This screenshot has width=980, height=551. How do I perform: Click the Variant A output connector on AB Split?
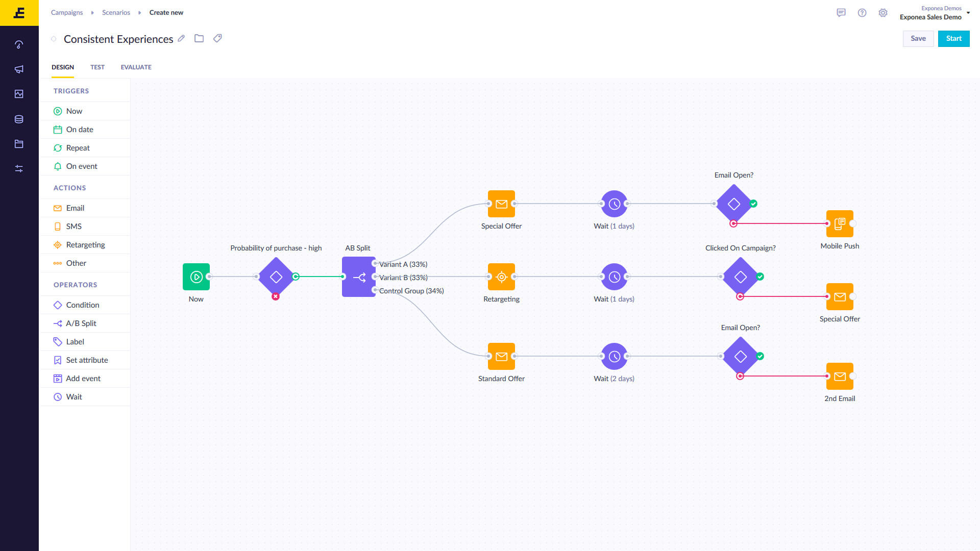375,263
